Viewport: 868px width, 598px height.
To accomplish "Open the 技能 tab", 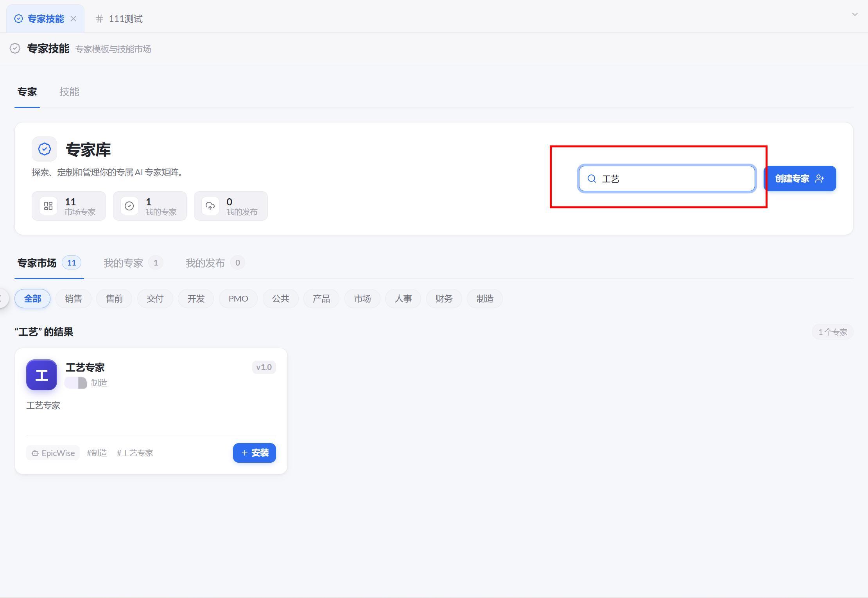I will (69, 92).
